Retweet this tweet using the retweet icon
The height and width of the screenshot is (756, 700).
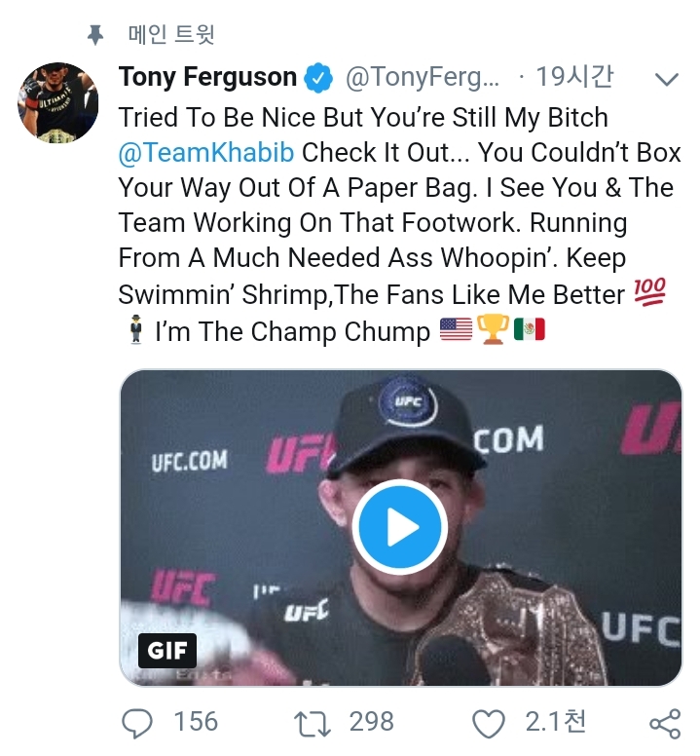[313, 722]
